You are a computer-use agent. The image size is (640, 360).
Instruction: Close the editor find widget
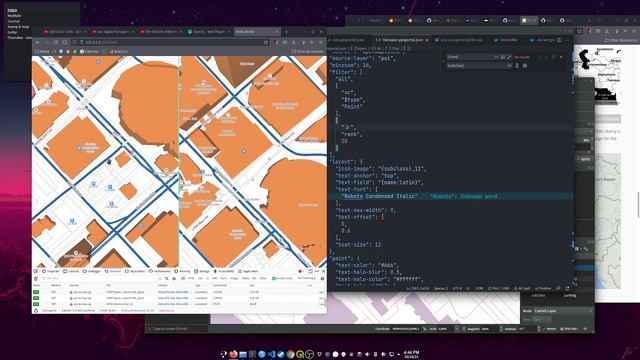pos(561,57)
